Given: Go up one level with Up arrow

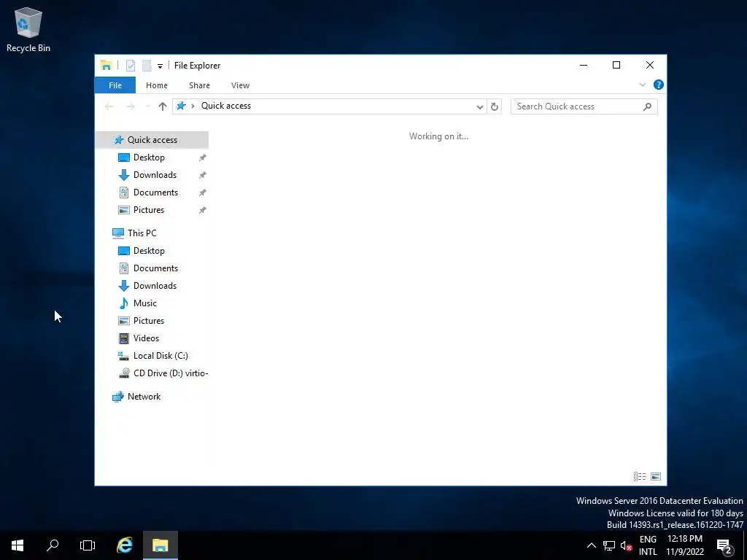Looking at the screenshot, I should click(x=163, y=106).
